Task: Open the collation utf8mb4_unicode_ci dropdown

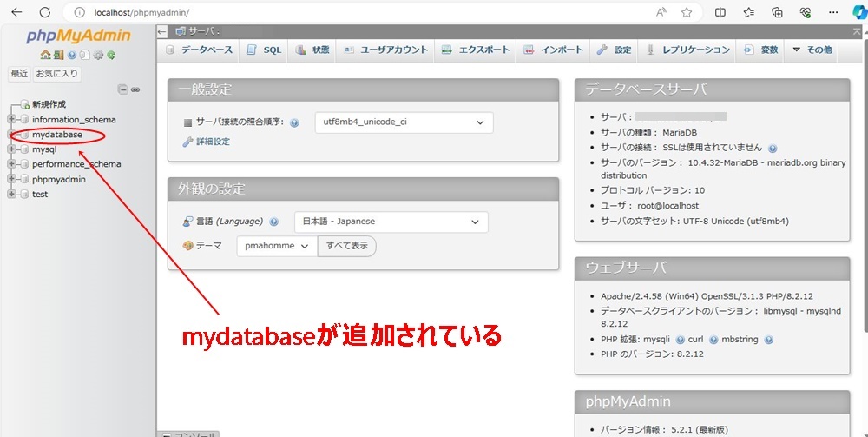Action: pos(404,122)
